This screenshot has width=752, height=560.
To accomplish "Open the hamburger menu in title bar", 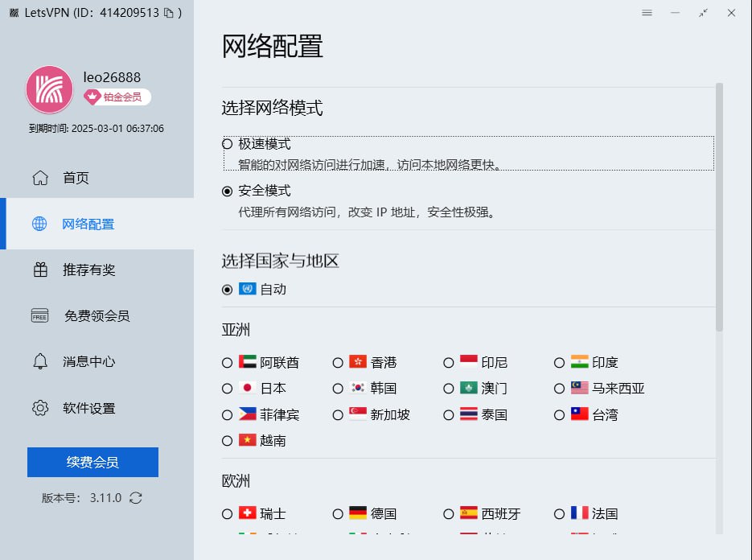I will (x=647, y=13).
